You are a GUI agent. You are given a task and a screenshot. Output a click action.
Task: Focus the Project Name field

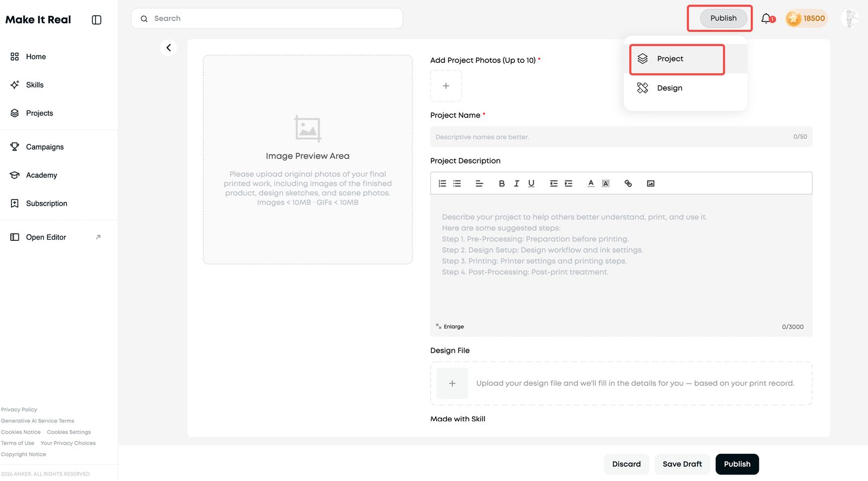tap(621, 137)
